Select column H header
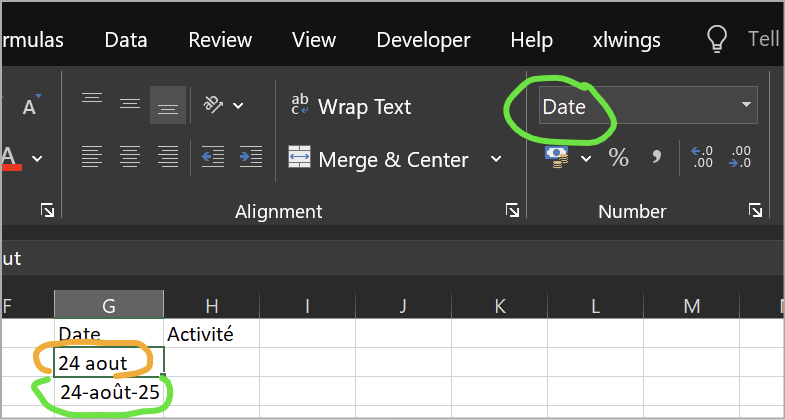This screenshot has height=420, width=785. point(211,305)
